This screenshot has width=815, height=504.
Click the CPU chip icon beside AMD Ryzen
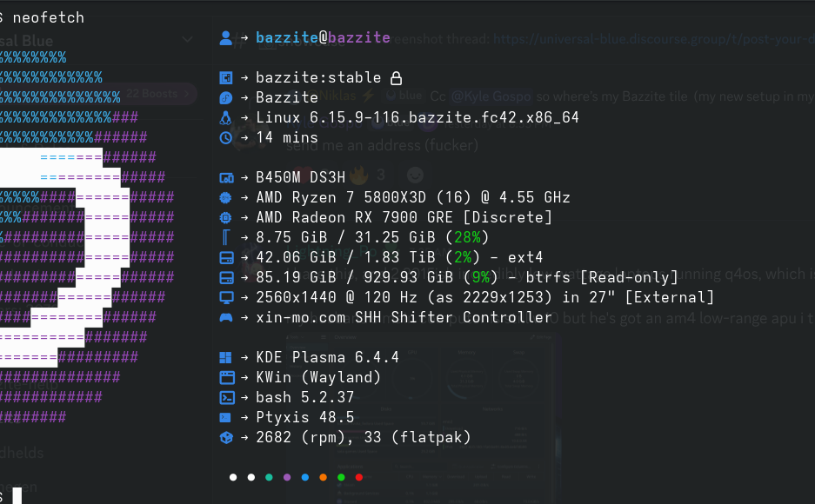225,198
